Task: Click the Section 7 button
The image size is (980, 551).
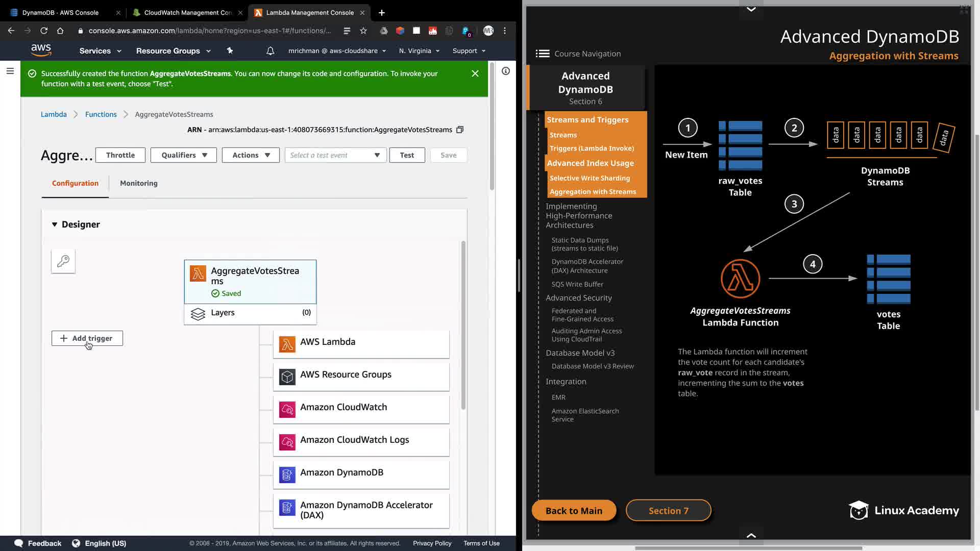Action: pos(668,511)
